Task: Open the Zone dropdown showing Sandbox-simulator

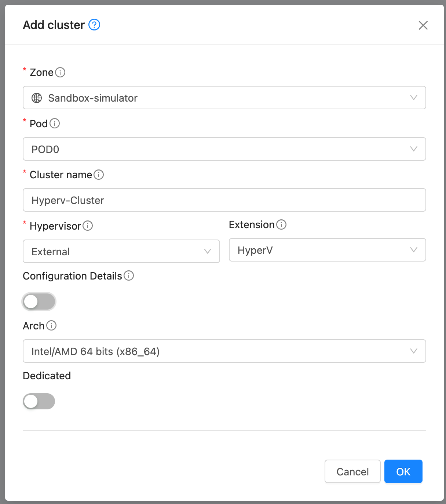Action: click(x=224, y=98)
